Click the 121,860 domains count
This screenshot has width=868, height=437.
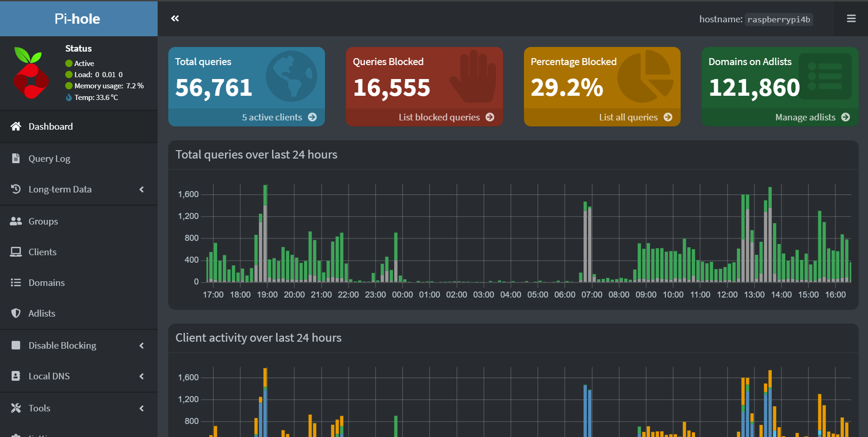click(754, 87)
